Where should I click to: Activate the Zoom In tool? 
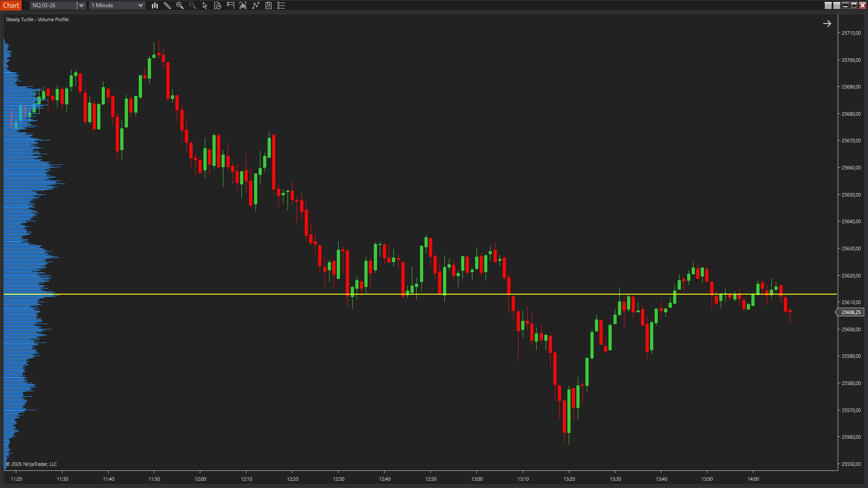point(180,5)
